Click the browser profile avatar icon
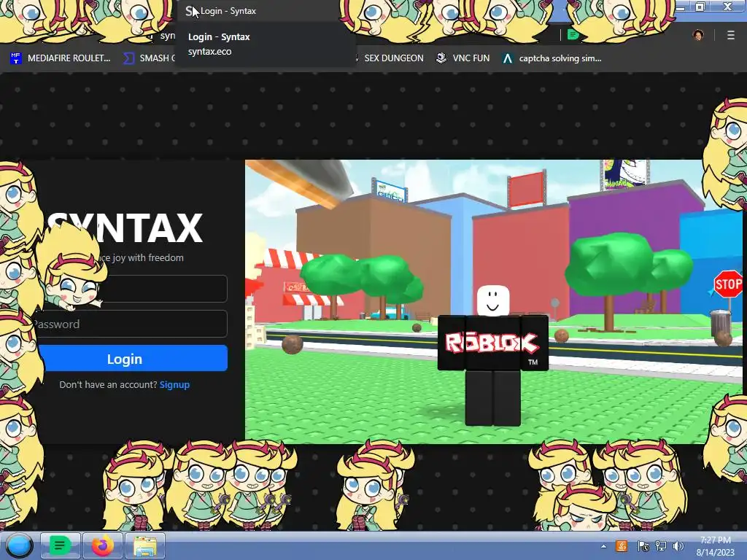Image resolution: width=747 pixels, height=560 pixels. 698,35
